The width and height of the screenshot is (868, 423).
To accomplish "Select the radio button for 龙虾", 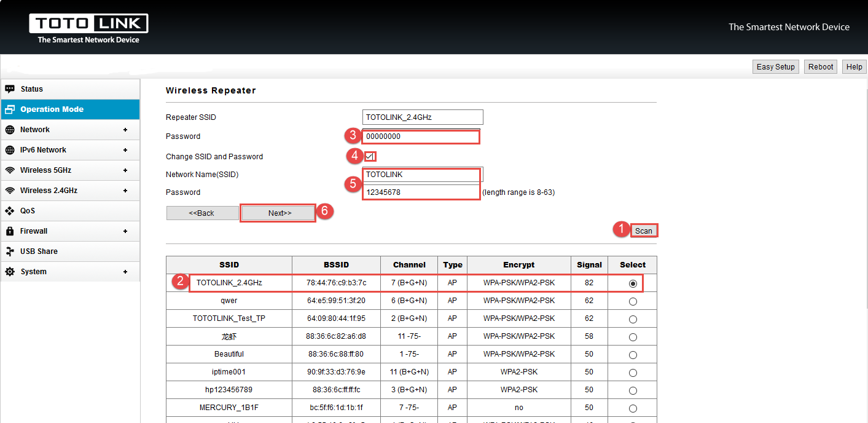I will click(633, 337).
